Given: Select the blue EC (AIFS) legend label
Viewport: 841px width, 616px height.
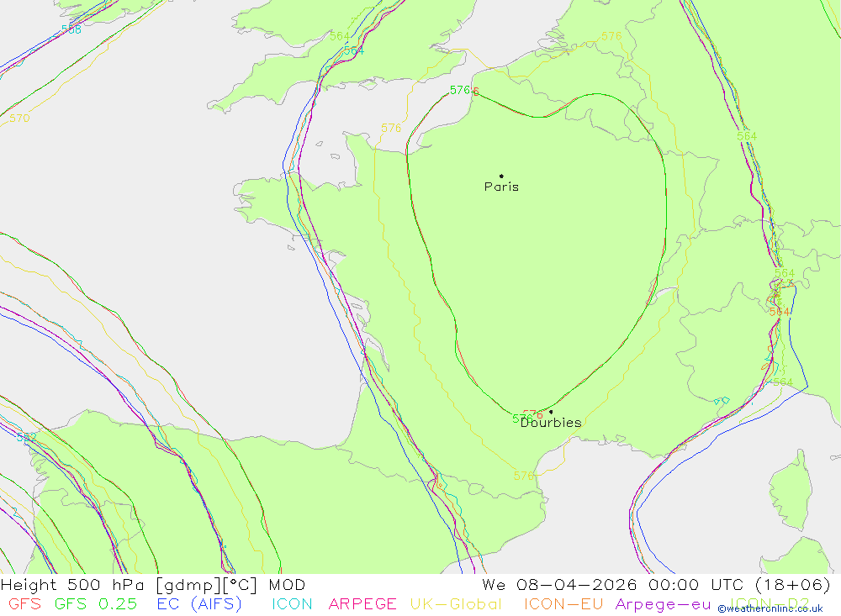Looking at the screenshot, I should tap(199, 603).
